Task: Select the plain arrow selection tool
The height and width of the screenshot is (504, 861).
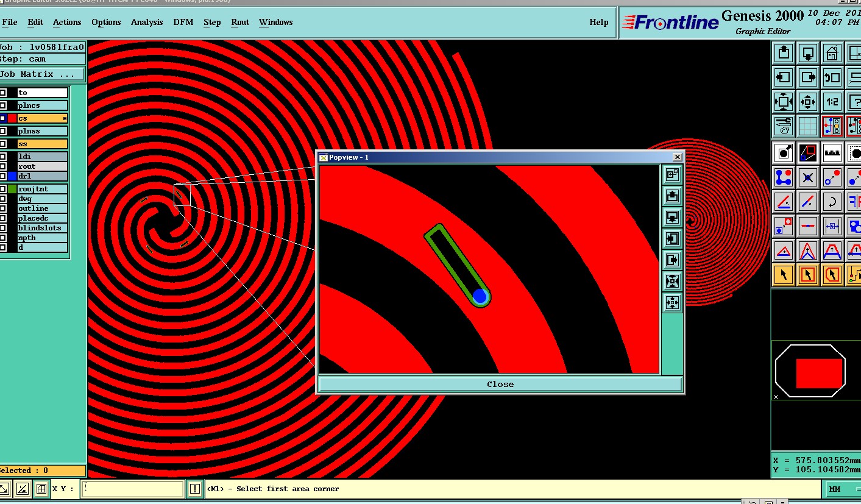Action: tap(784, 275)
